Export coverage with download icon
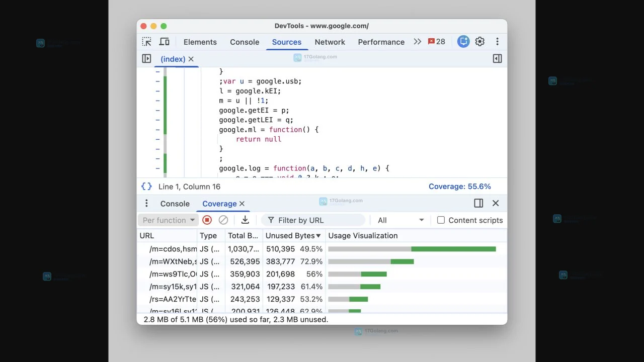 coord(245,220)
